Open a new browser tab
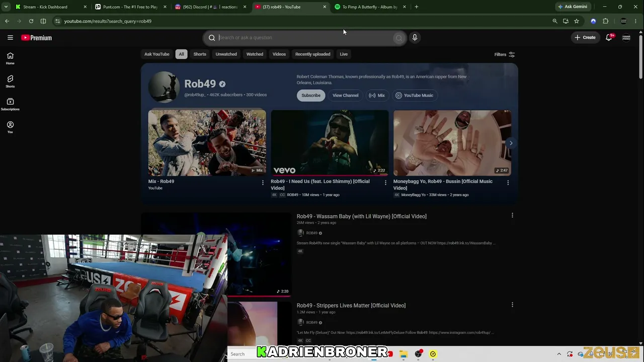Image resolution: width=644 pixels, height=362 pixels. tap(417, 7)
